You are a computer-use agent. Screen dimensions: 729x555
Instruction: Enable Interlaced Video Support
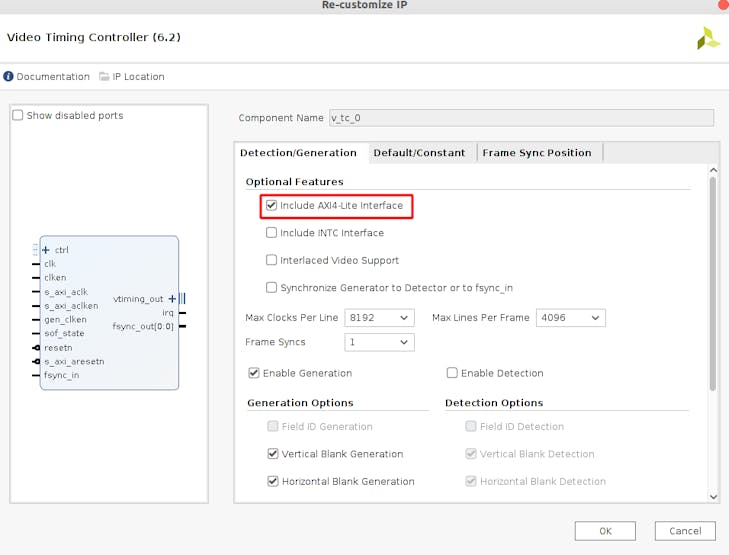(x=272, y=260)
